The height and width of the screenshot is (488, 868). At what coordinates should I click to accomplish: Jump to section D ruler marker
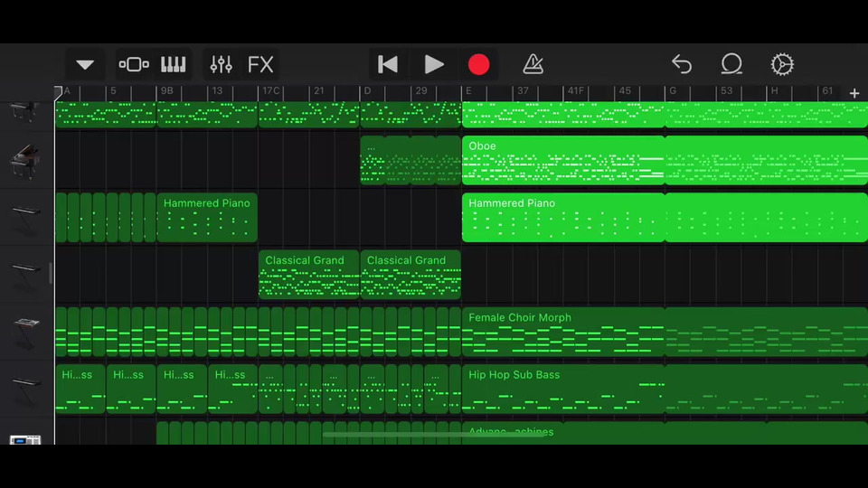click(368, 90)
